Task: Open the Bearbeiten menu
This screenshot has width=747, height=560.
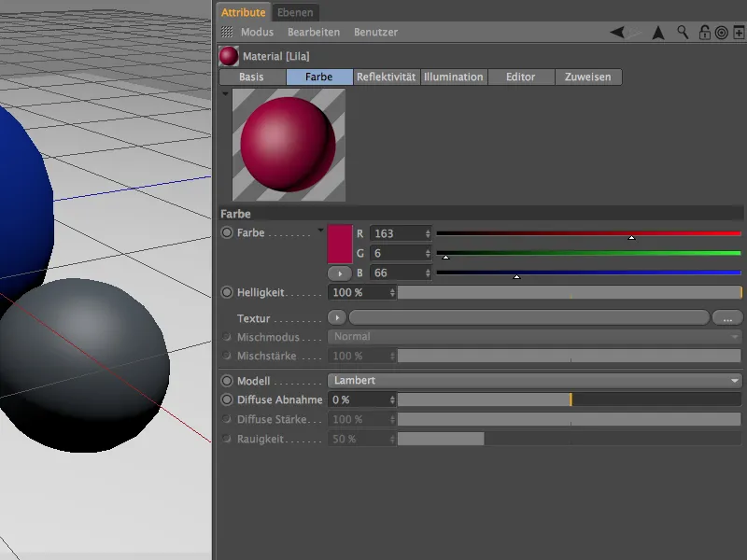Action: click(314, 32)
